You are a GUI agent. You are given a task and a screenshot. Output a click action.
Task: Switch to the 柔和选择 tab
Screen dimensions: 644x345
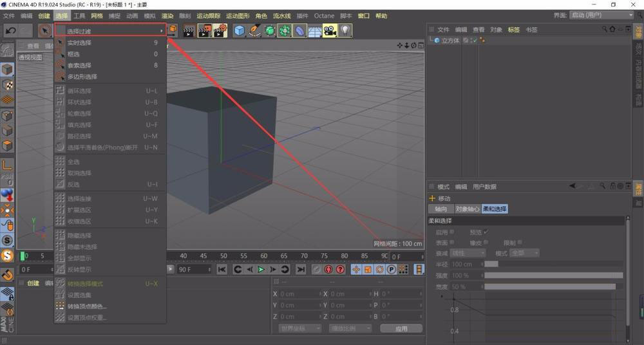tap(495, 209)
